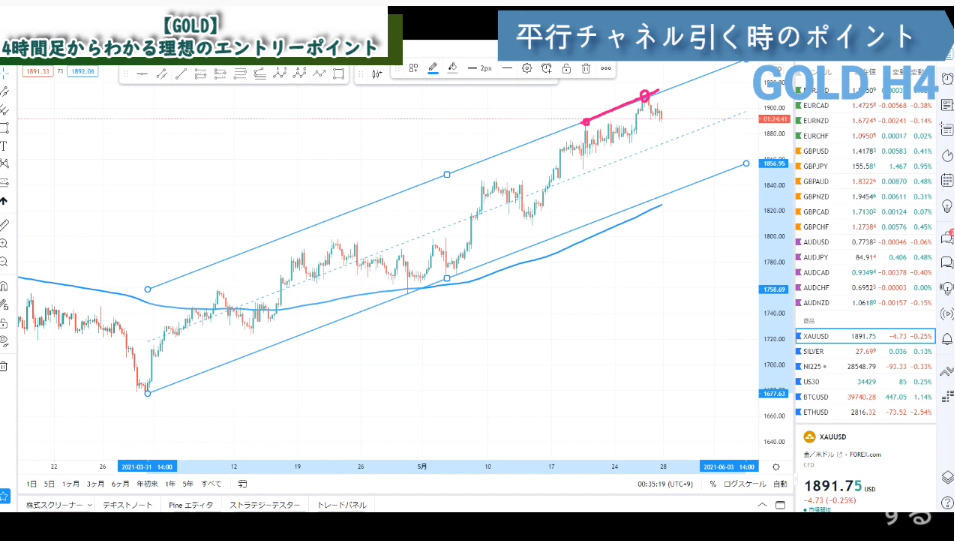Set range to 1日
Image resolution: width=955 pixels, height=541 pixels.
tap(32, 484)
